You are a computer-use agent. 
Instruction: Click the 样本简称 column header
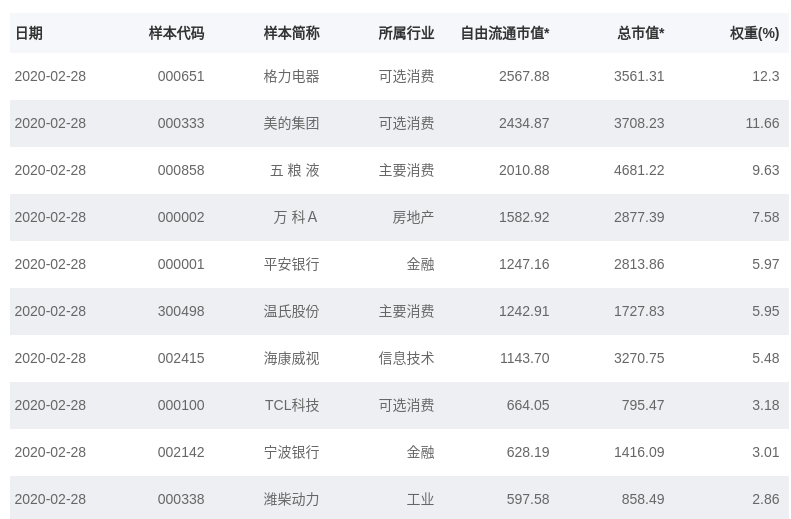292,33
